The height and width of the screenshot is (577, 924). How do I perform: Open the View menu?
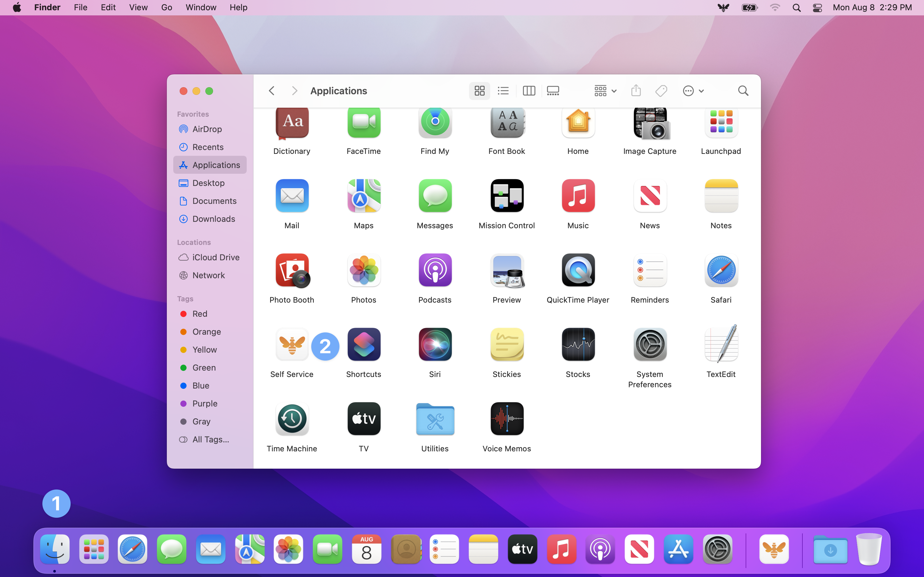click(138, 8)
